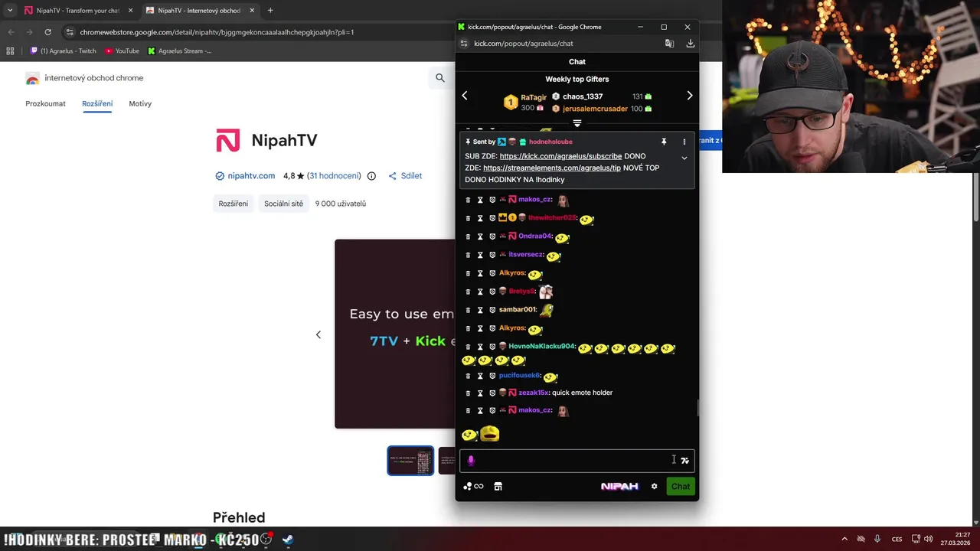
Task: Click the chat window scrollbar
Action: 697,409
